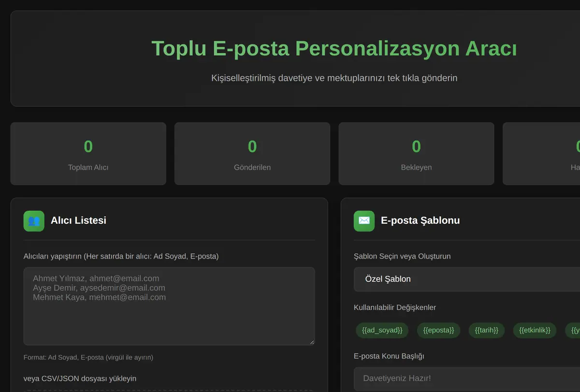
Task: Insert the {{ad_soyad}} variable chip
Action: 382,330
